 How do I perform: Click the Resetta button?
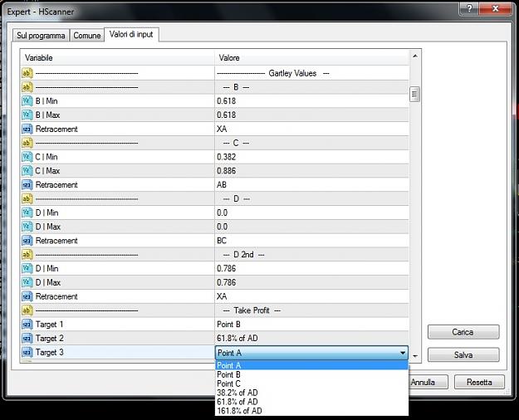point(479,383)
